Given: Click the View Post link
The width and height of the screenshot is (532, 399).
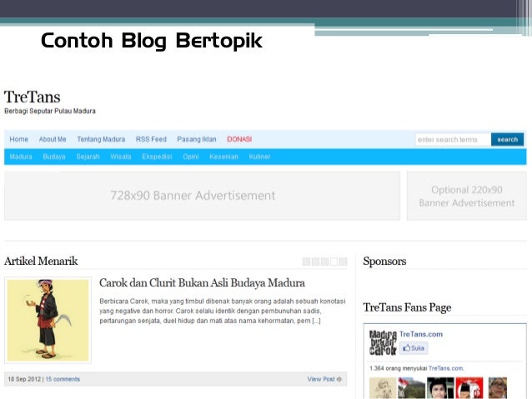Looking at the screenshot, I should pyautogui.click(x=321, y=379).
